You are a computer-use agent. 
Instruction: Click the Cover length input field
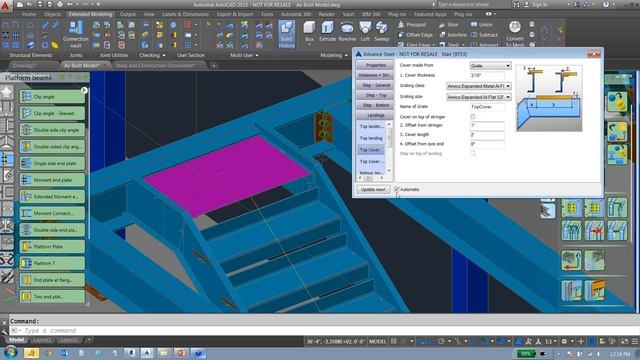pos(487,135)
